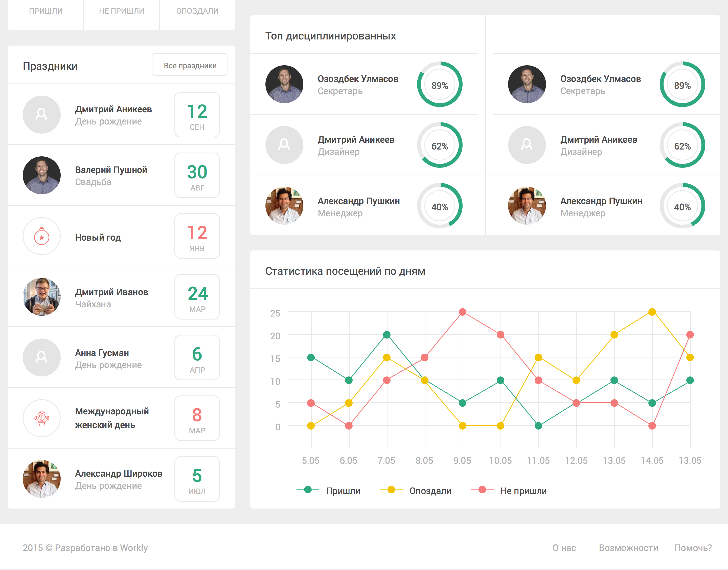The height and width of the screenshot is (570, 728).
Task: Click the 40% progress ring, left column
Action: [440, 206]
